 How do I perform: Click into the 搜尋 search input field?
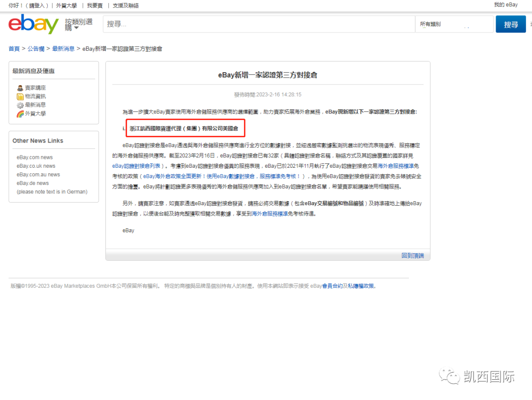259,24
